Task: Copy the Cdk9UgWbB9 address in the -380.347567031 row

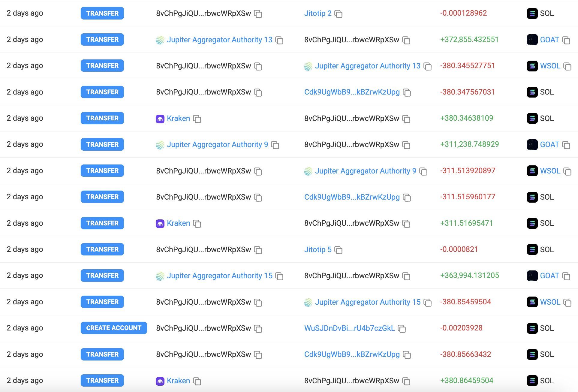Action: (407, 92)
